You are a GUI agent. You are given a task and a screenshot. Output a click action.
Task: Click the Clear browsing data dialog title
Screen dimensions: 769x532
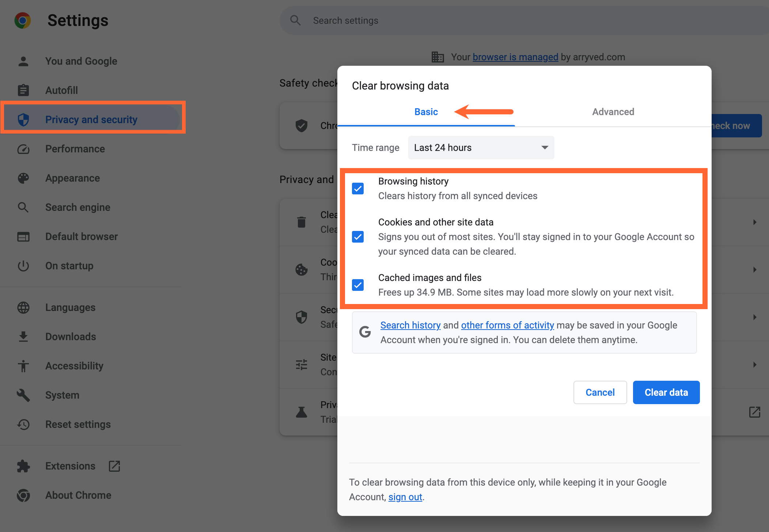coord(400,86)
